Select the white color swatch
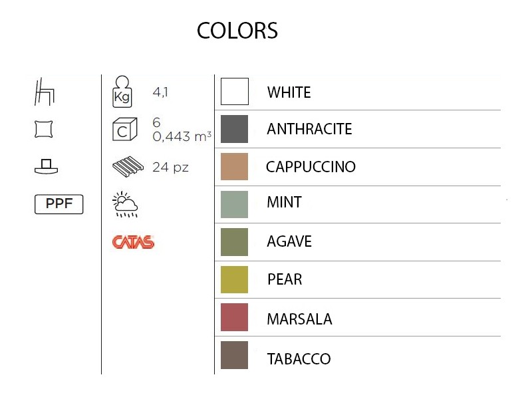This screenshot has height=399, width=532. click(x=234, y=92)
